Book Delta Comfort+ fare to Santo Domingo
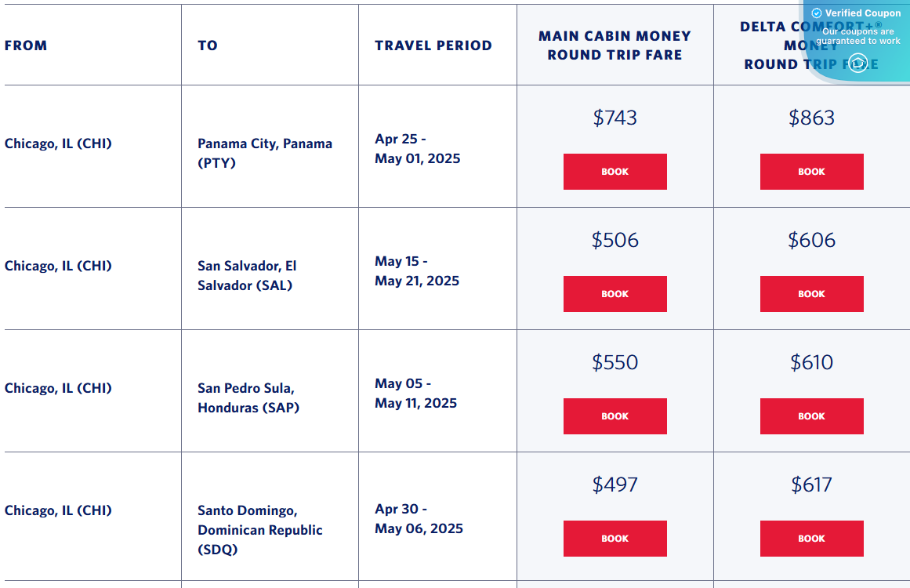The image size is (910, 588). click(811, 538)
